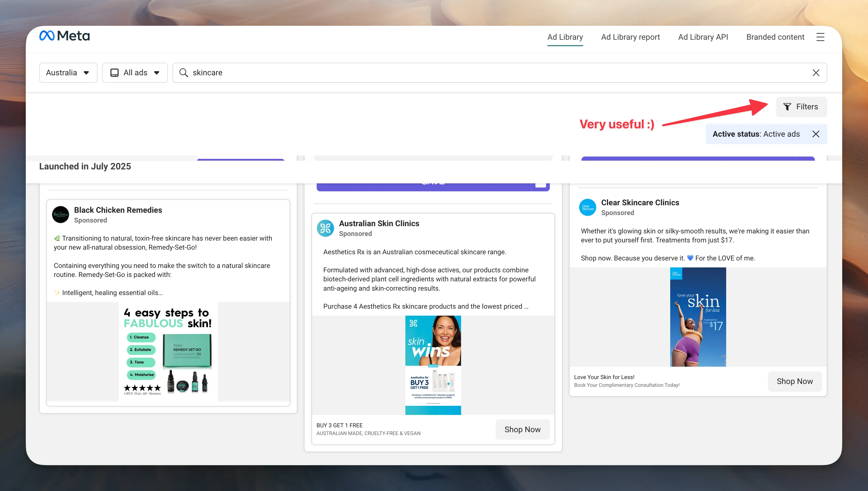Click Shop Now on Australian Skin Clinics ad

pos(522,429)
